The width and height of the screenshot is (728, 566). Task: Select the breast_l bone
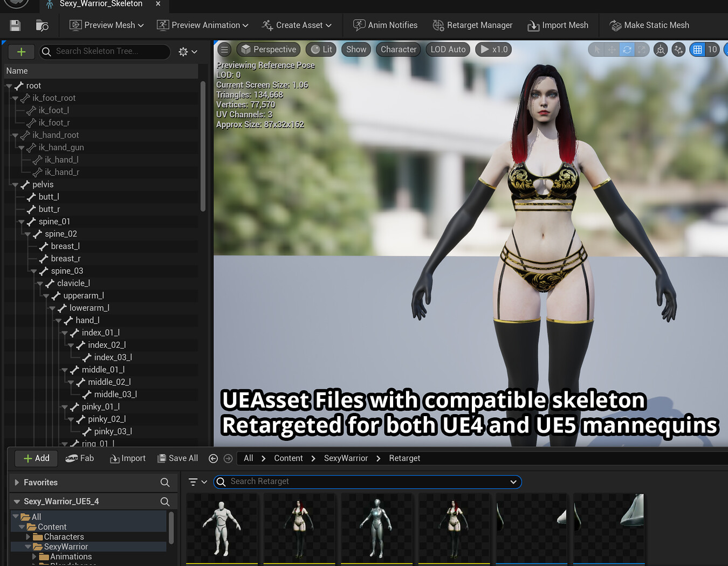coord(65,246)
